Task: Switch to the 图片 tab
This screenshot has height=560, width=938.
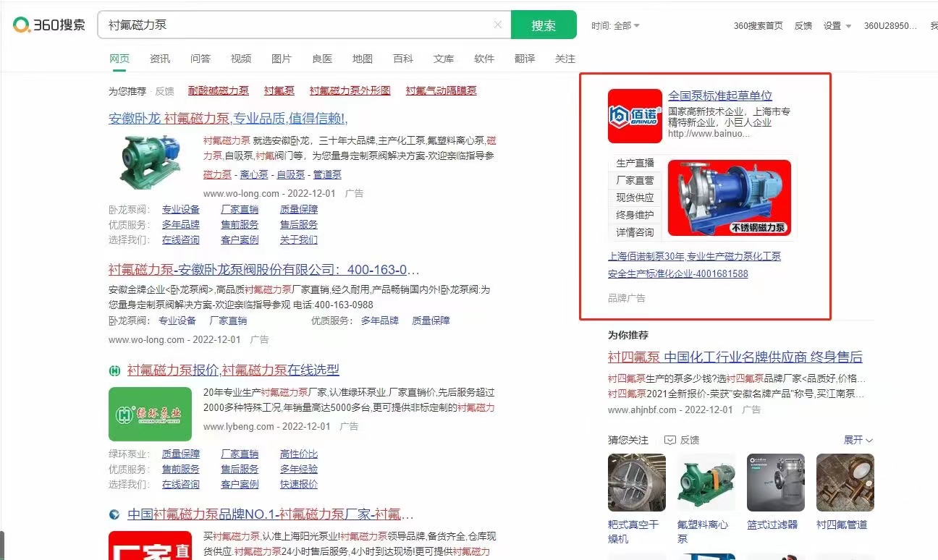Action: click(x=282, y=59)
